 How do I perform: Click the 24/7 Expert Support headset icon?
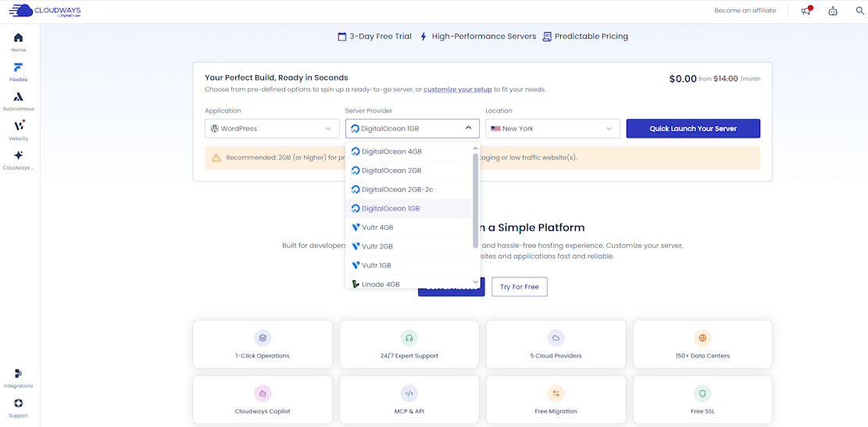coord(409,337)
